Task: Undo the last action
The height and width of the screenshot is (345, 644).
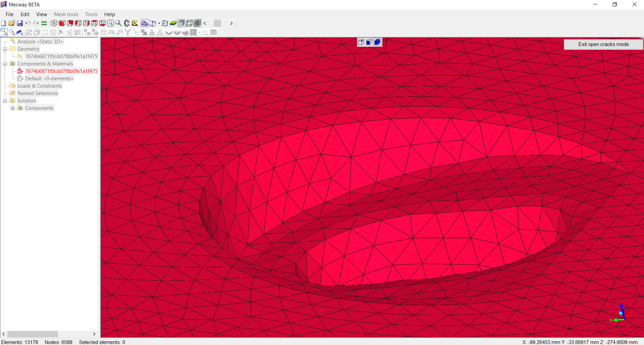Action: click(28, 23)
